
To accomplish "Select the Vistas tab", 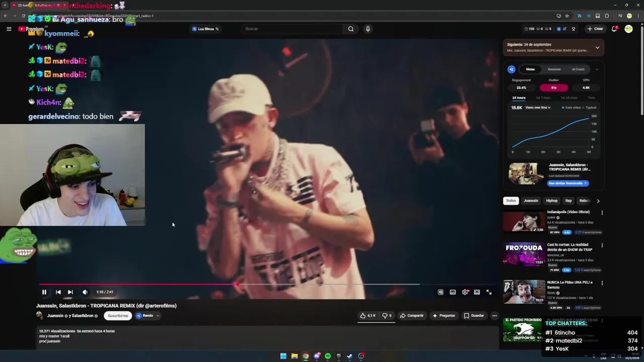I will (x=530, y=69).
